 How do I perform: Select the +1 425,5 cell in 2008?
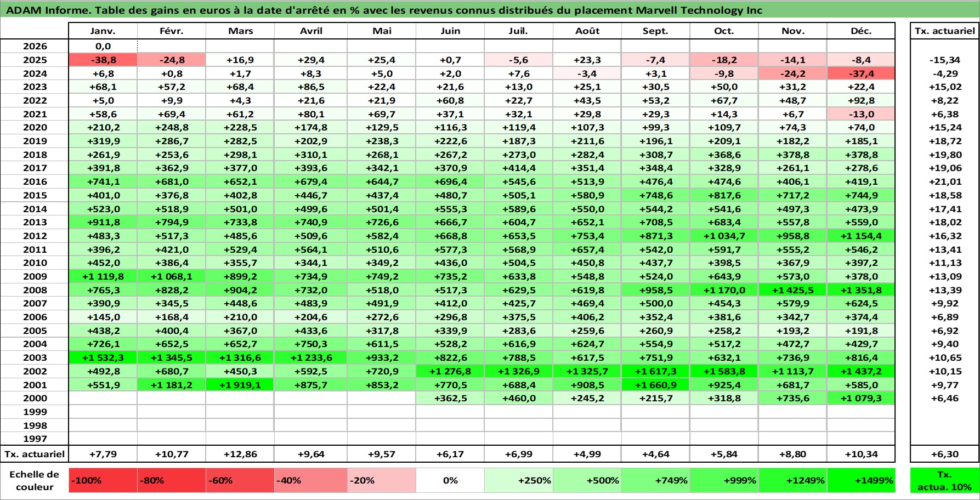tap(792, 290)
